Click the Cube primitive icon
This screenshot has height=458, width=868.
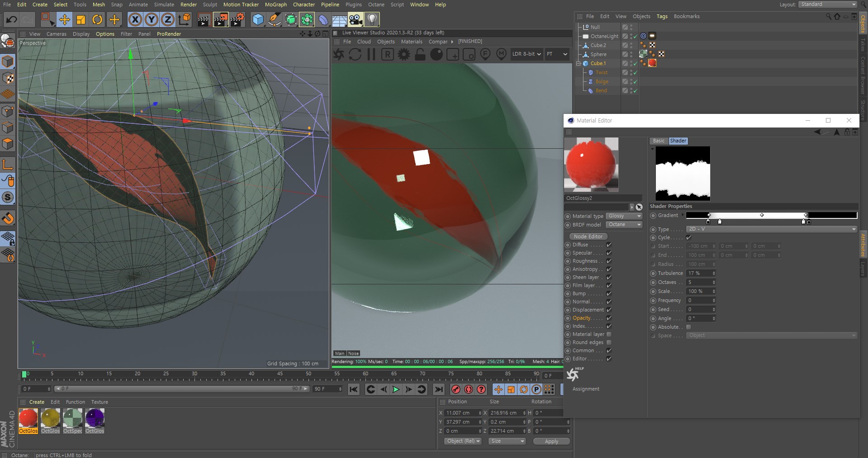coord(258,19)
